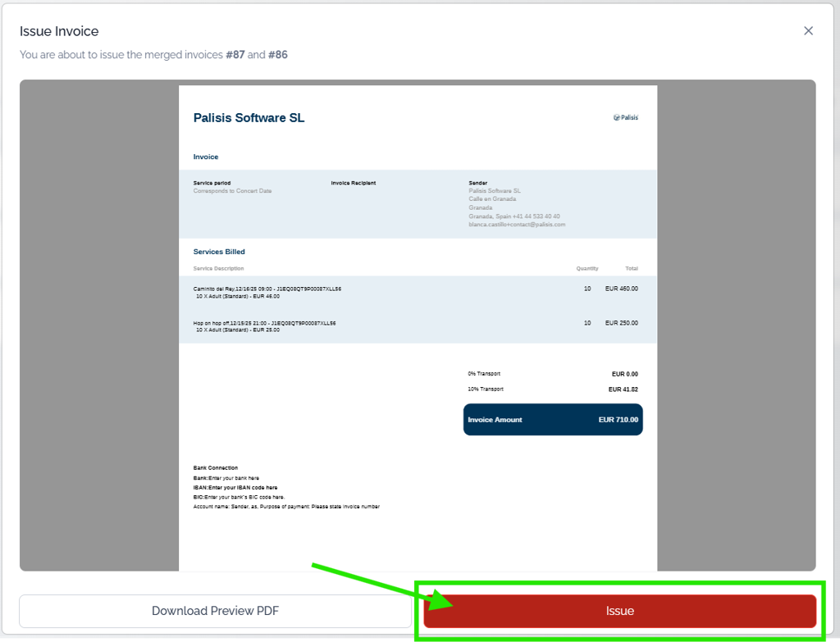Click the red Issue button

coord(620,611)
